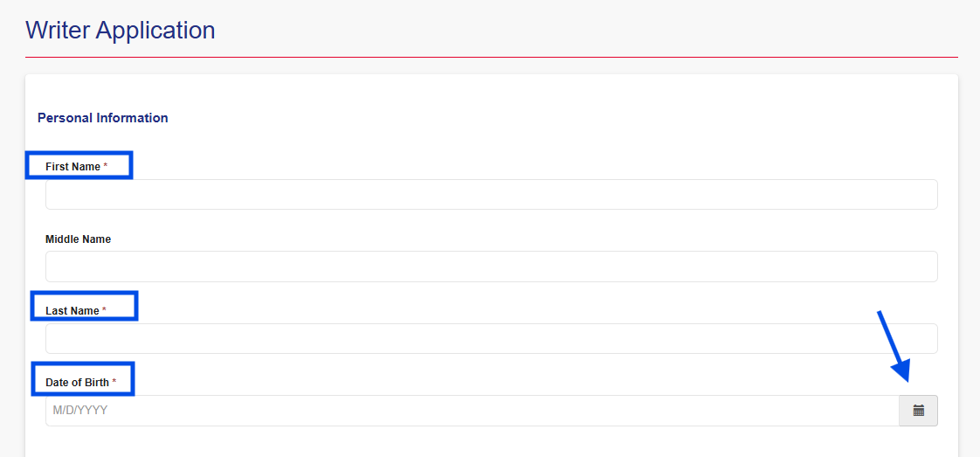The image size is (980, 457).
Task: Click the red asterisk beside First Name
Action: pyautogui.click(x=106, y=166)
